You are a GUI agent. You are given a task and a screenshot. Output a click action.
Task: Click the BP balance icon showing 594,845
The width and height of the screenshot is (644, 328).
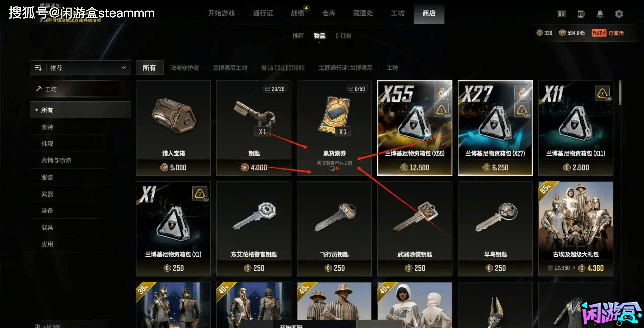[x=562, y=33]
